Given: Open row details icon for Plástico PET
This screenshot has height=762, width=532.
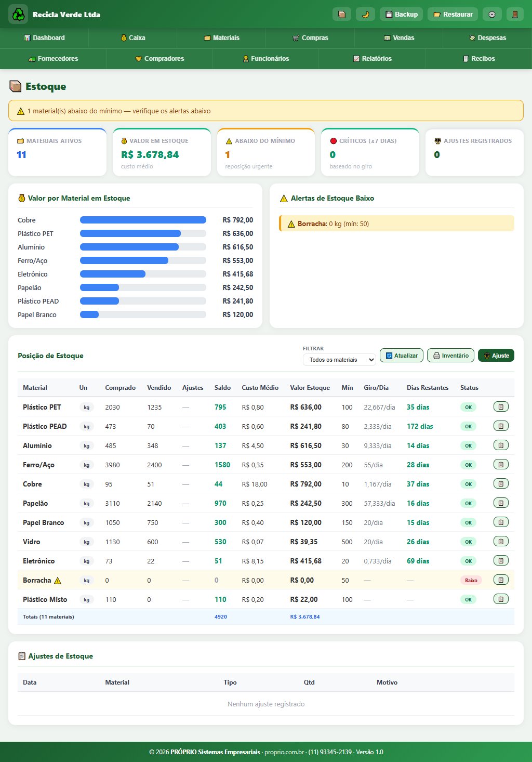Looking at the screenshot, I should click(501, 407).
